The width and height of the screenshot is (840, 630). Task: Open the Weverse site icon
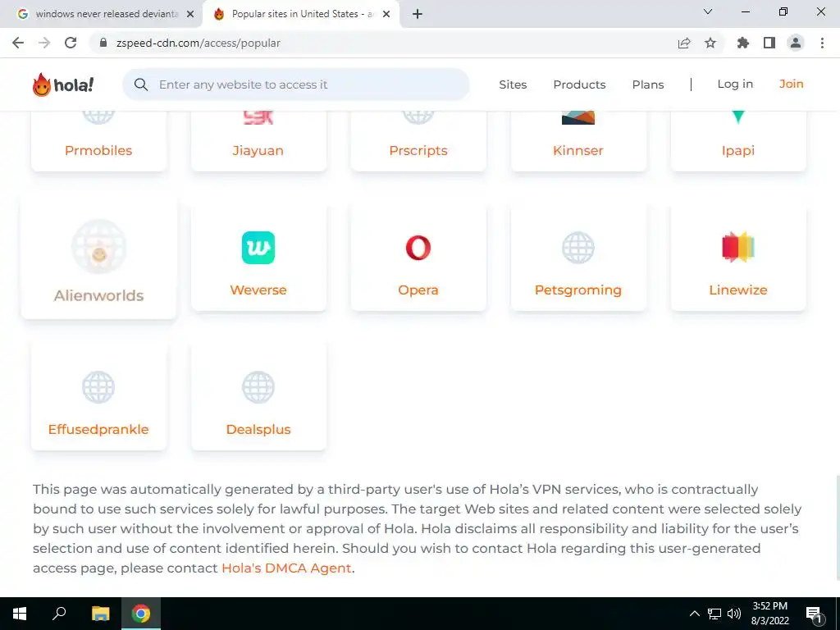coord(258,248)
